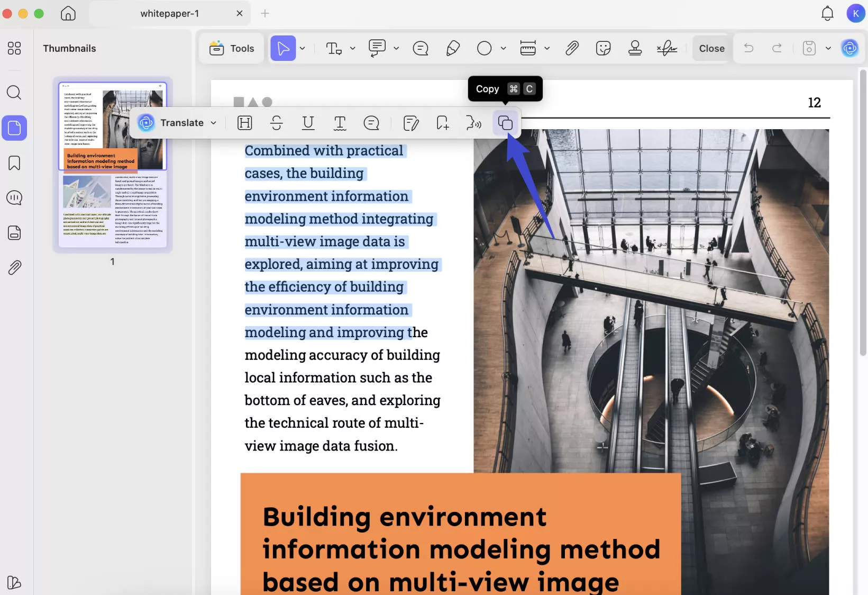Apply highlight to selected text
This screenshot has width=868, height=595.
[x=244, y=123]
